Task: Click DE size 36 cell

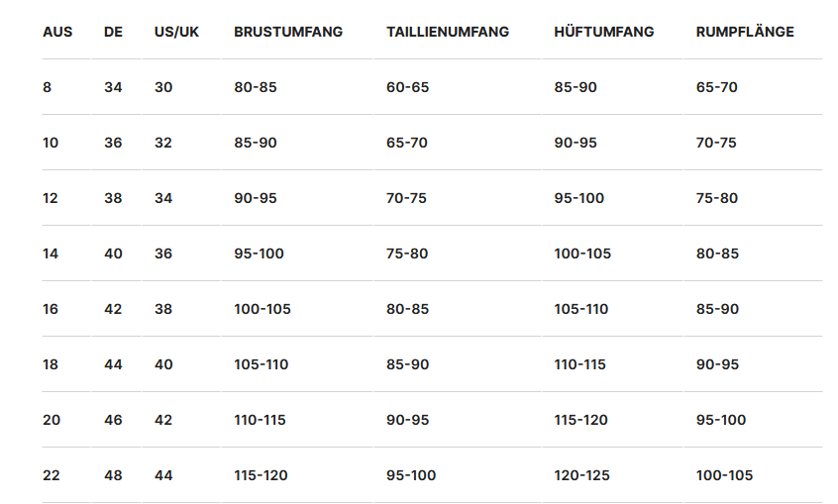Action: click(x=113, y=143)
